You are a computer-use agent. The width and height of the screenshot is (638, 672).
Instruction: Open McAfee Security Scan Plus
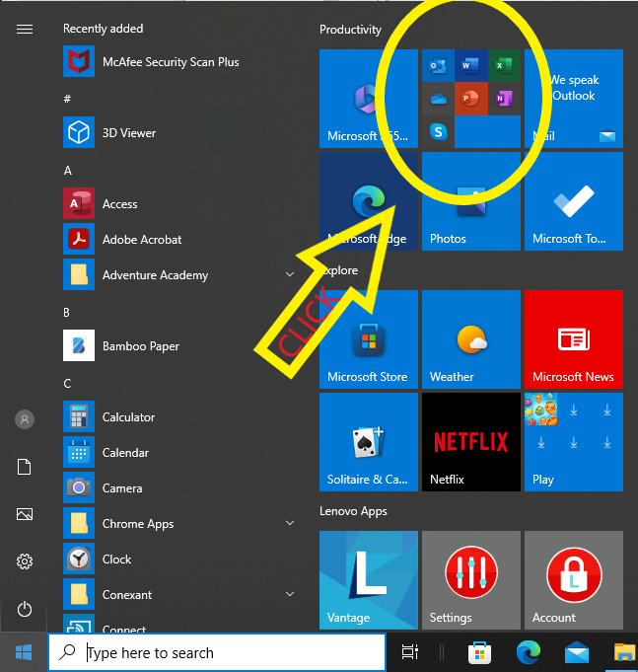(151, 62)
